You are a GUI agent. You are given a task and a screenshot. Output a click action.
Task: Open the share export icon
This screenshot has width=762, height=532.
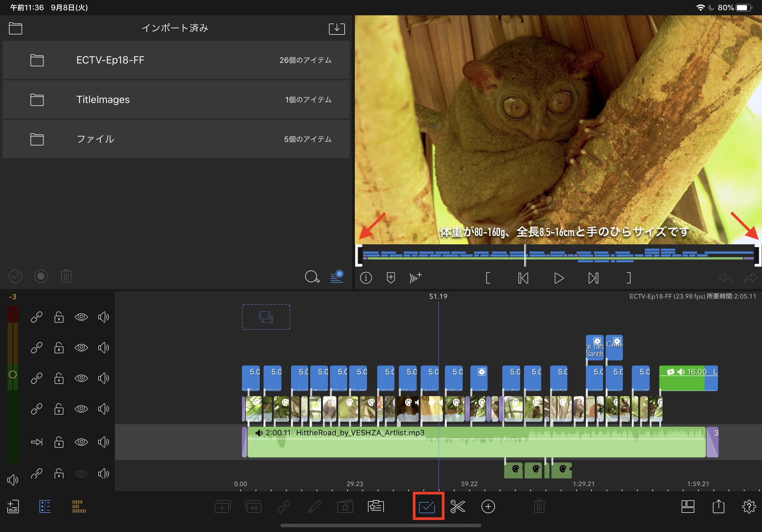718,506
